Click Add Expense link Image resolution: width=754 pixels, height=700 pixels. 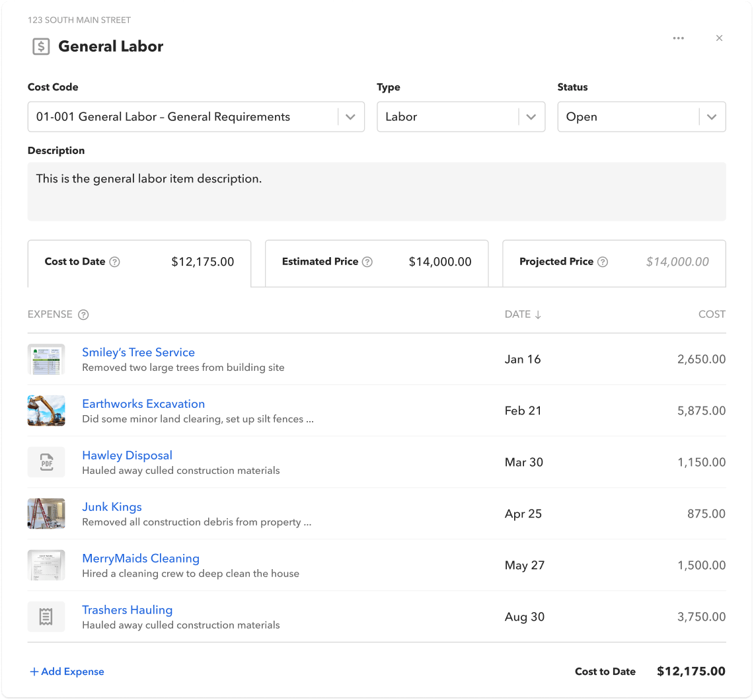tap(67, 672)
